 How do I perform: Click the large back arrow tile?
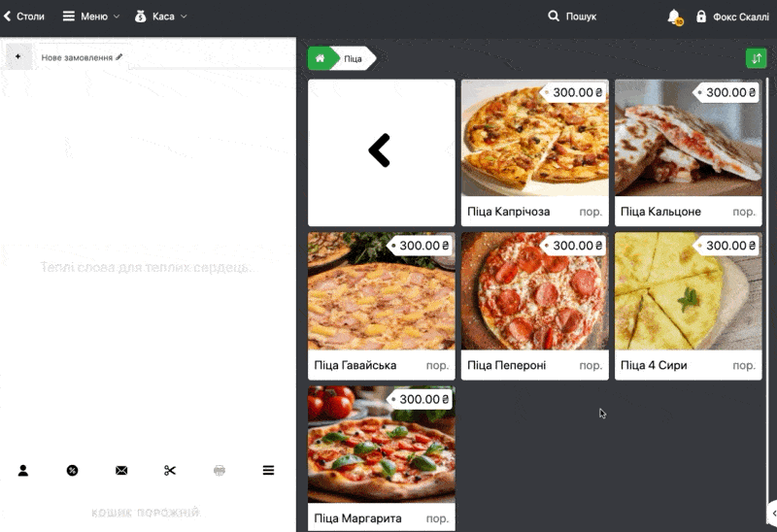click(381, 151)
